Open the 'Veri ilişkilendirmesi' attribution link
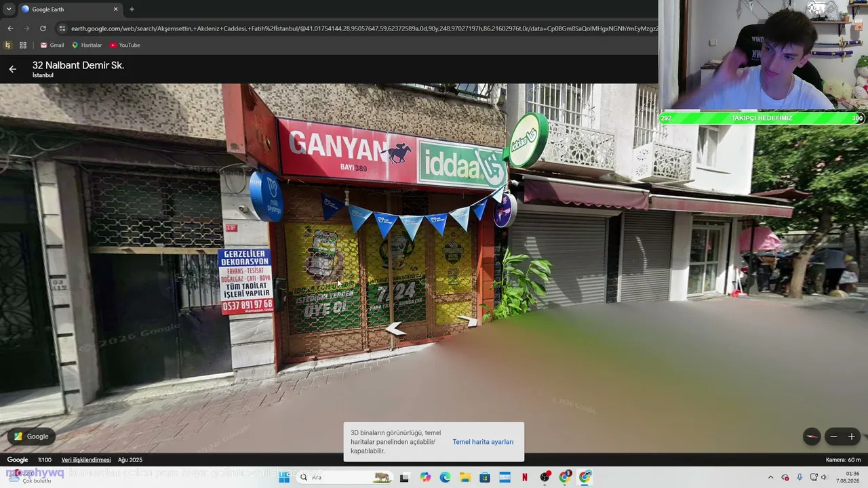 click(x=86, y=460)
